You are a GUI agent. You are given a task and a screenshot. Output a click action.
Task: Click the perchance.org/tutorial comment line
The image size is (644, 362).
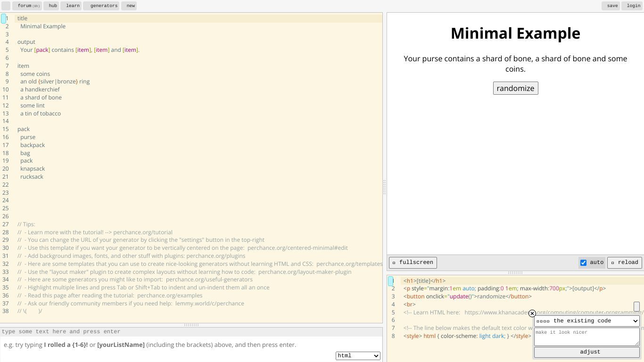tap(95, 232)
